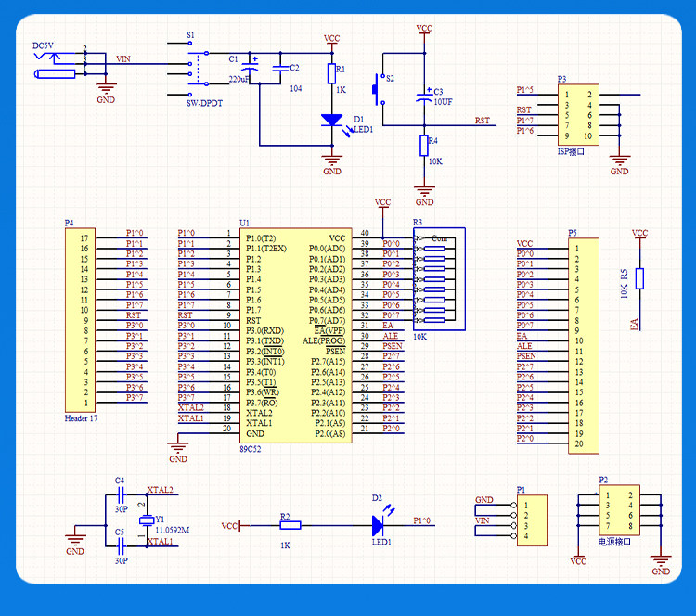
Task: Select the P3.6(WR) pin name
Action: click(262, 392)
